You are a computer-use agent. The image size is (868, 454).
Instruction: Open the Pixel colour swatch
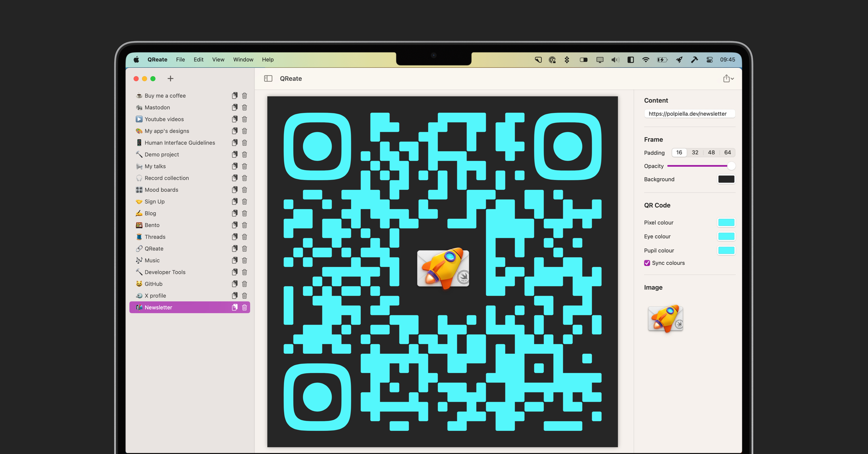[726, 222]
